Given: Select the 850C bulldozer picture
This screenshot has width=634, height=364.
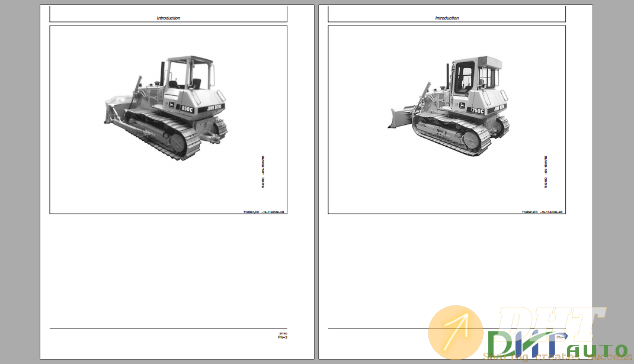Looking at the screenshot, I should [x=166, y=108].
